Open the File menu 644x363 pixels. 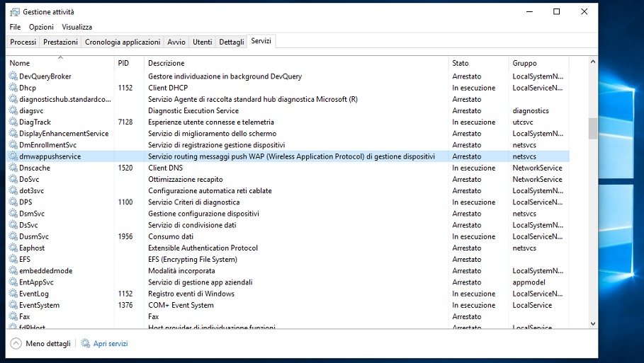pyautogui.click(x=15, y=27)
